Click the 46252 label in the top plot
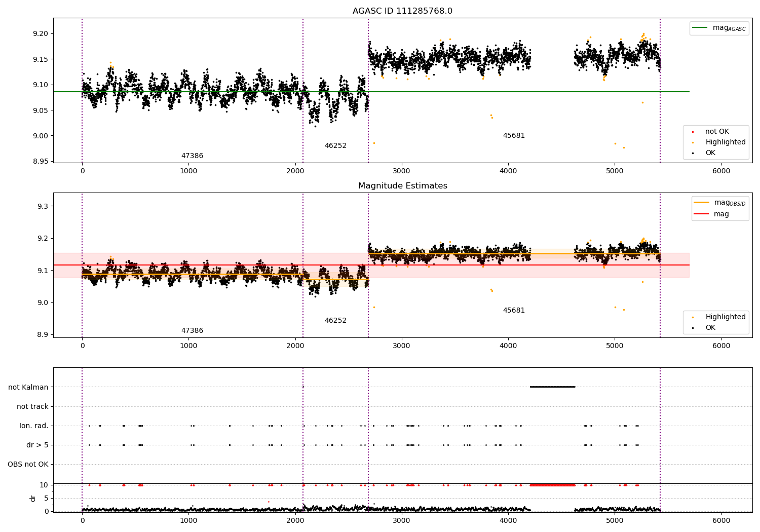The height and width of the screenshot is (532, 760). coord(335,146)
